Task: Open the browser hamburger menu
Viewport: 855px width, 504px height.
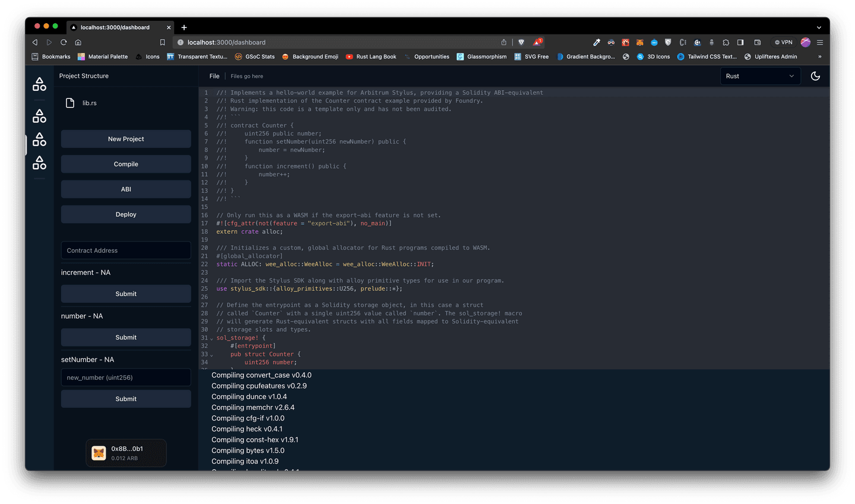Action: pos(820,42)
